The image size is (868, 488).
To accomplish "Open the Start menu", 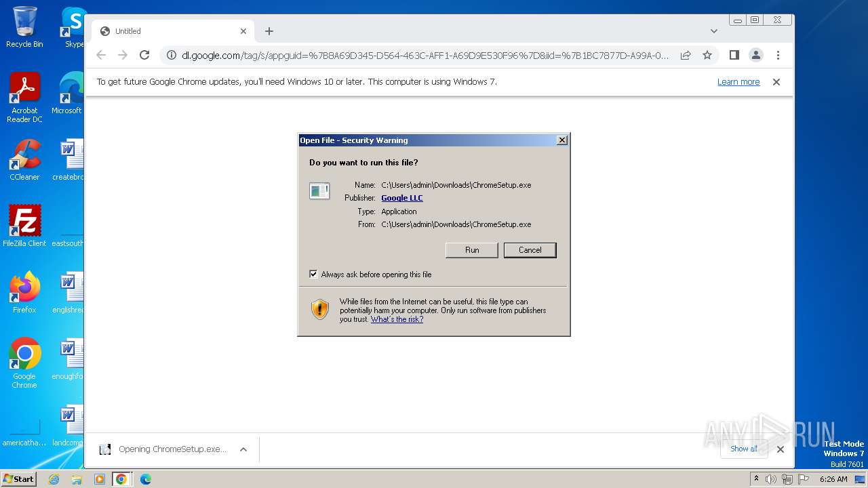I will pyautogui.click(x=19, y=479).
